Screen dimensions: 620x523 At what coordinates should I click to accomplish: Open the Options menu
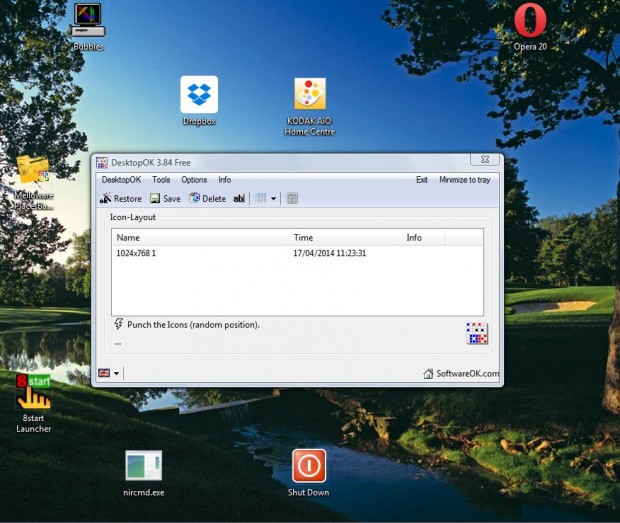[194, 180]
